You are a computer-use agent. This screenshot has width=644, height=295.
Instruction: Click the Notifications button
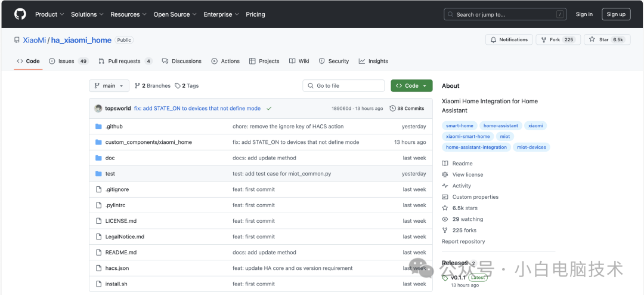tap(509, 39)
